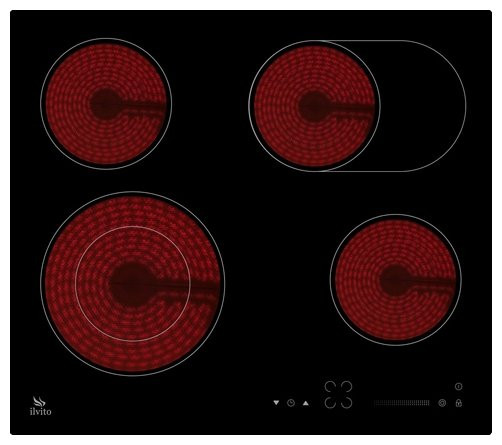This screenshot has height=445, width=502.
Task: Tap the timer decrease down arrow
Action: click(276, 403)
